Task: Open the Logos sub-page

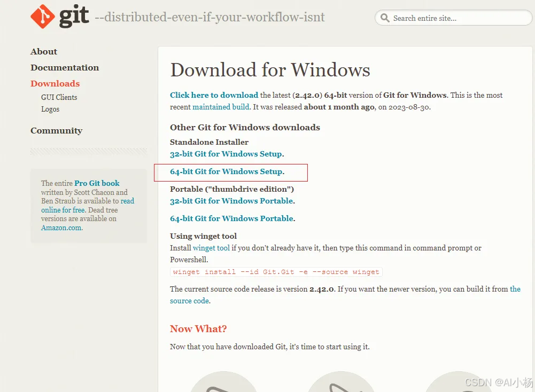Action: [50, 109]
